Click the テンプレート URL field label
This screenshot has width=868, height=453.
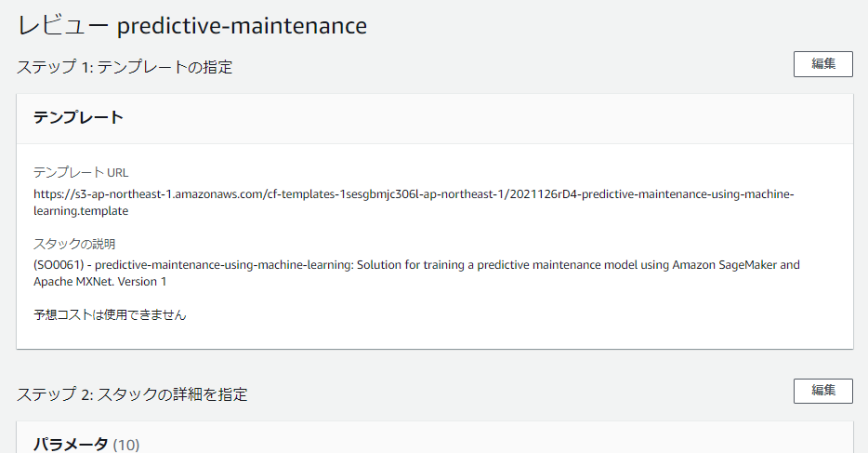pos(81,172)
